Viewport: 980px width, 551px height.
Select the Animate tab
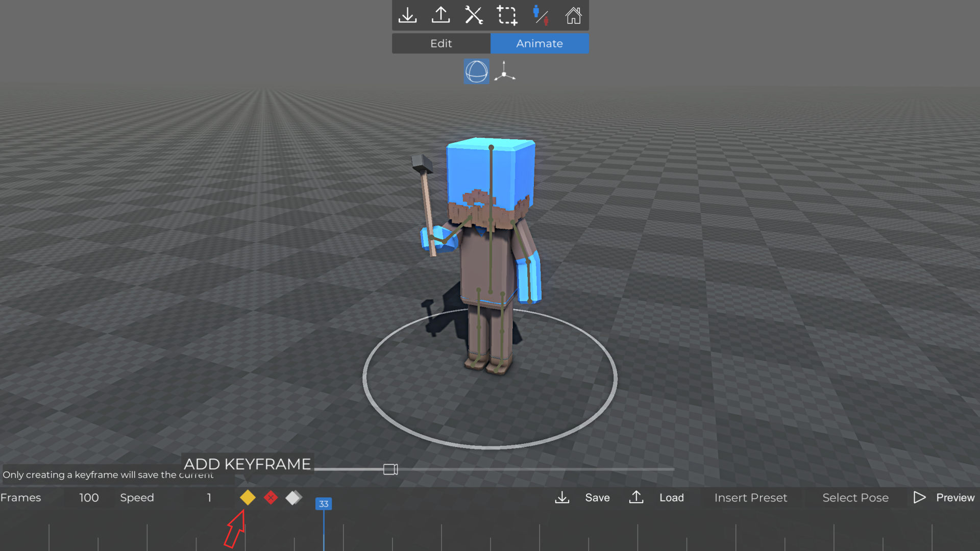pos(540,43)
